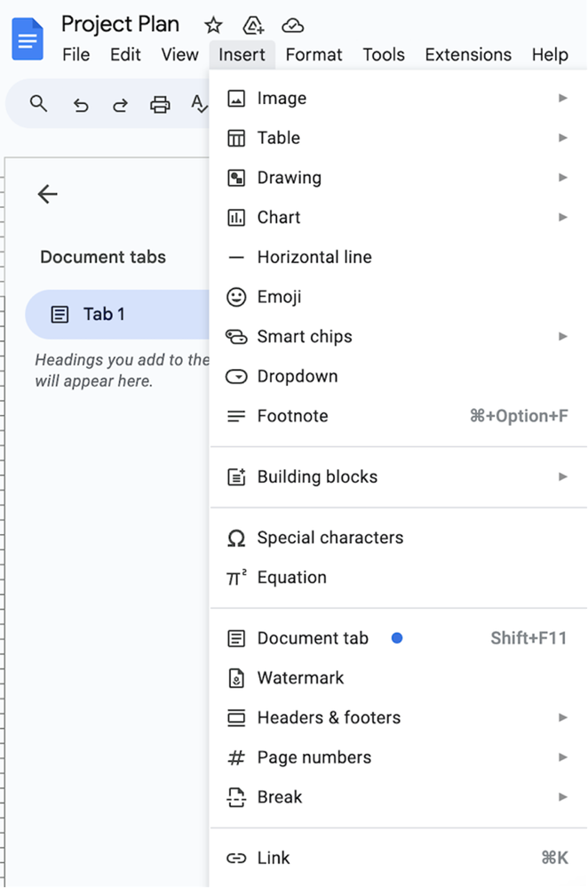The image size is (588, 888).
Task: Click the Headers & footers icon
Action: [236, 717]
